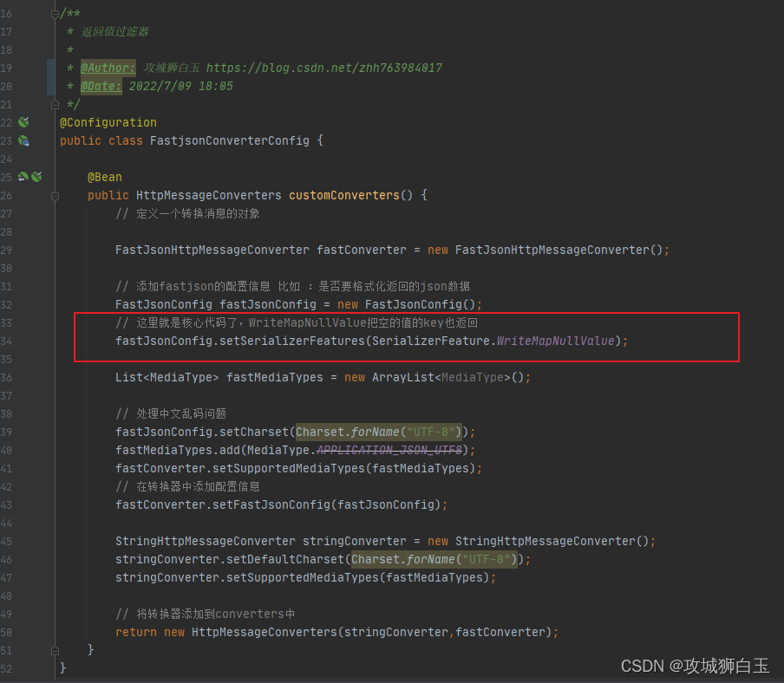Click the Spring bean gutter icon beside @Configuration
The height and width of the screenshot is (683, 784).
coord(23,122)
